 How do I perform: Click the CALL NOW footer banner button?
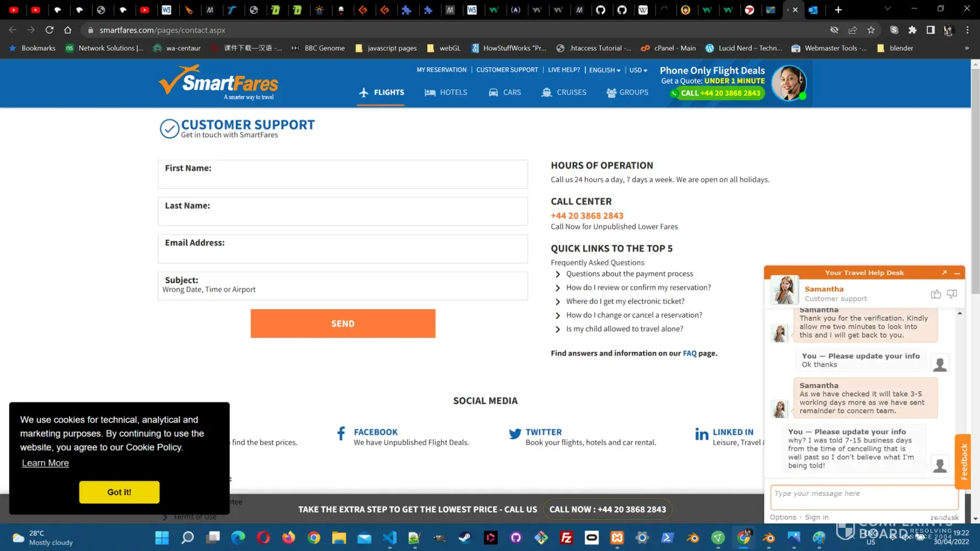click(x=607, y=510)
